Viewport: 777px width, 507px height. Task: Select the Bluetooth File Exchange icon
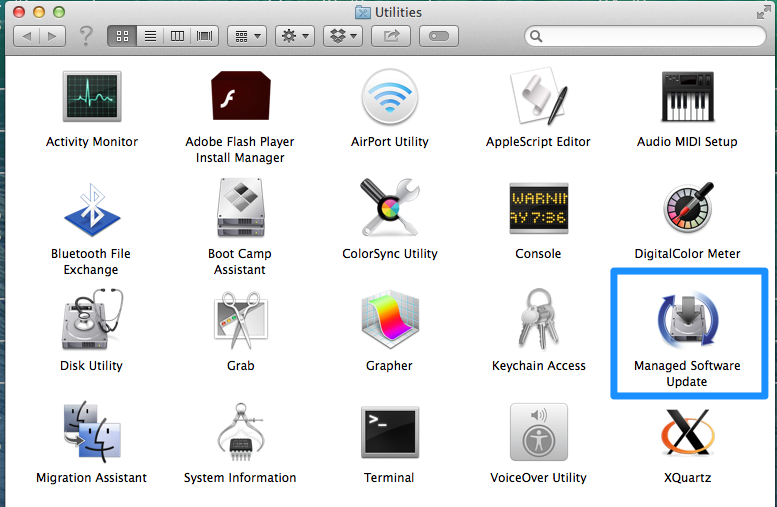(x=92, y=209)
